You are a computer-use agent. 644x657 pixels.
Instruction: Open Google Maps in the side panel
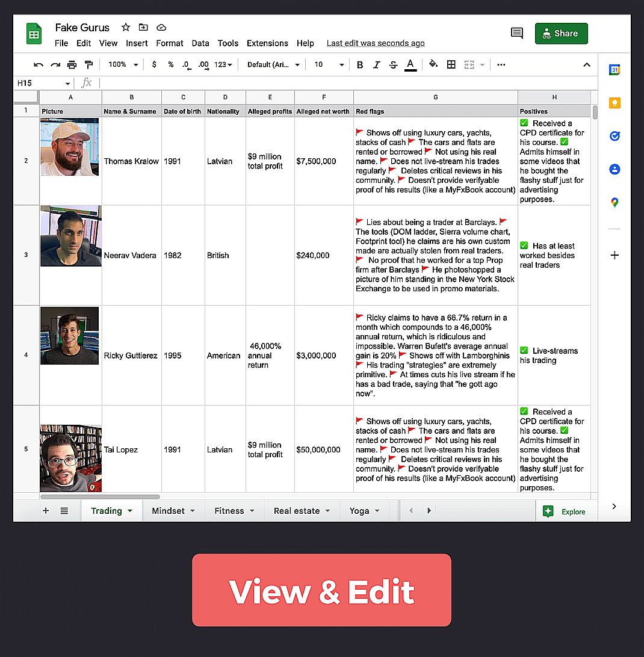(x=615, y=202)
